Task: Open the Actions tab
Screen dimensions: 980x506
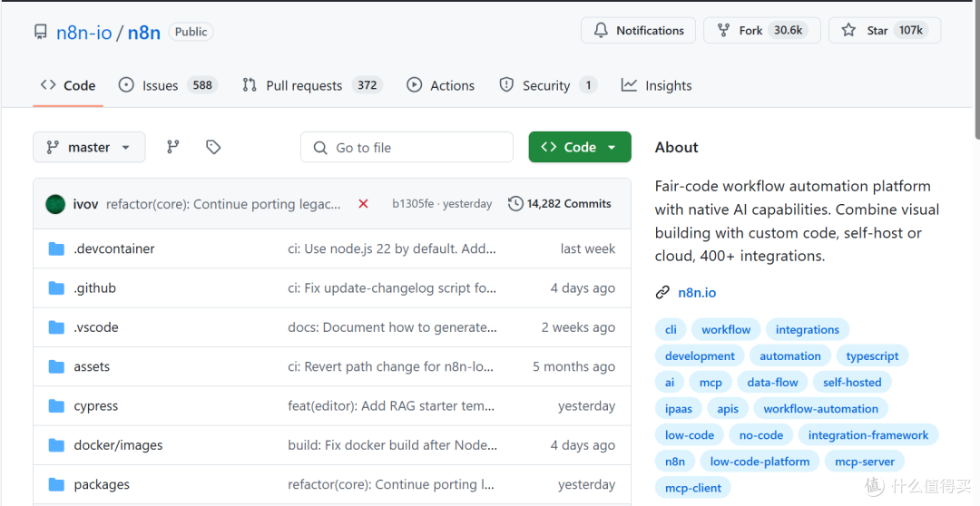Action: click(441, 85)
